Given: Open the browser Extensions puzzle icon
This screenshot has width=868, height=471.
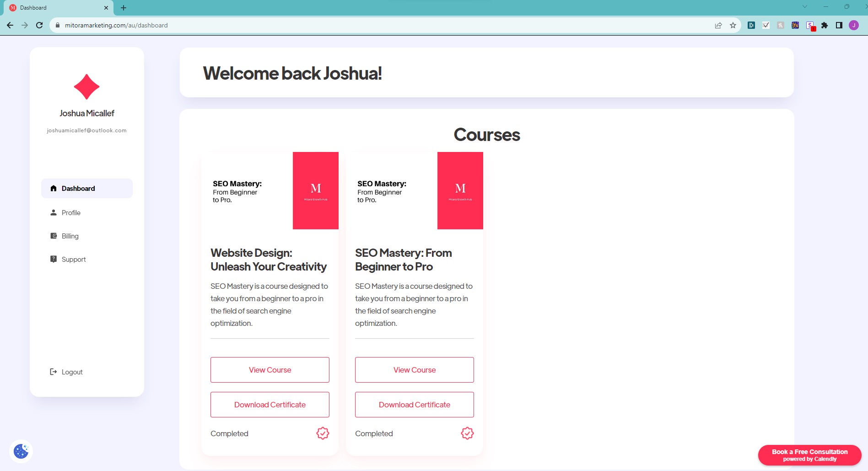Looking at the screenshot, I should click(824, 25).
